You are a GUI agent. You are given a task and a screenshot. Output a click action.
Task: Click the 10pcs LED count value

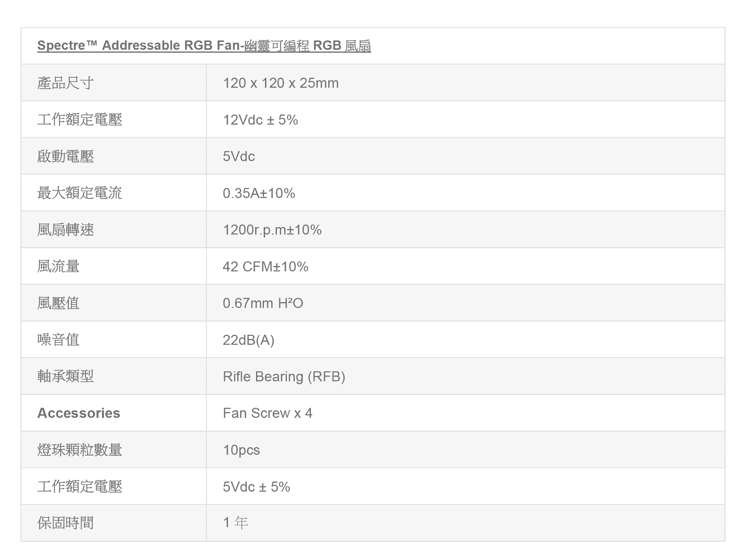pos(241,450)
